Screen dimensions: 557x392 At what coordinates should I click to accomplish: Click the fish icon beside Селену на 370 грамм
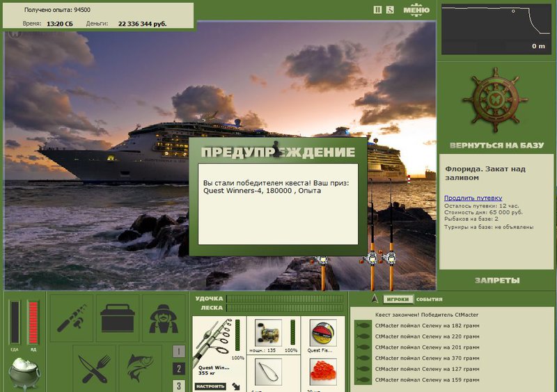coord(363,359)
